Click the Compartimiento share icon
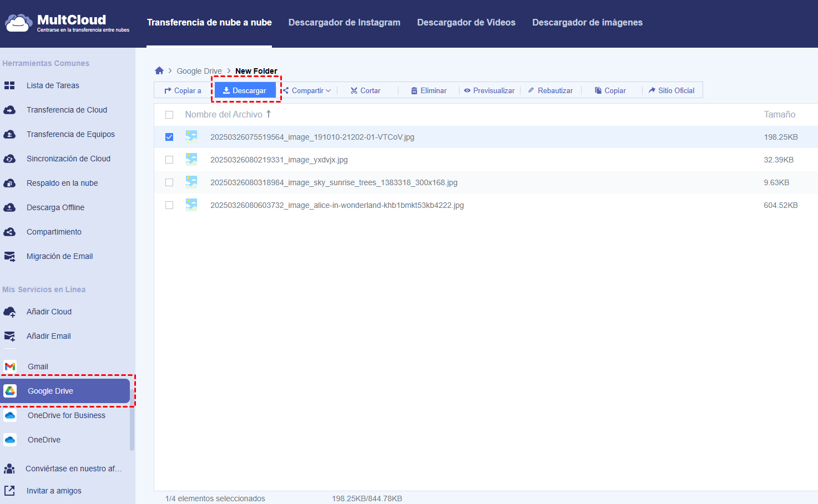 pyautogui.click(x=9, y=232)
